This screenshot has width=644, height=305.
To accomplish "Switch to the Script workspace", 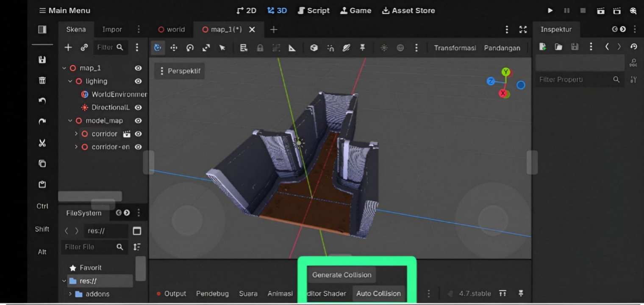I will (x=314, y=11).
